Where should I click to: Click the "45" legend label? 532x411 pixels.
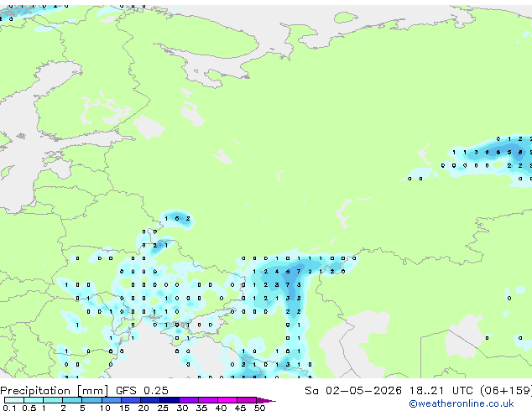[x=240, y=408]
